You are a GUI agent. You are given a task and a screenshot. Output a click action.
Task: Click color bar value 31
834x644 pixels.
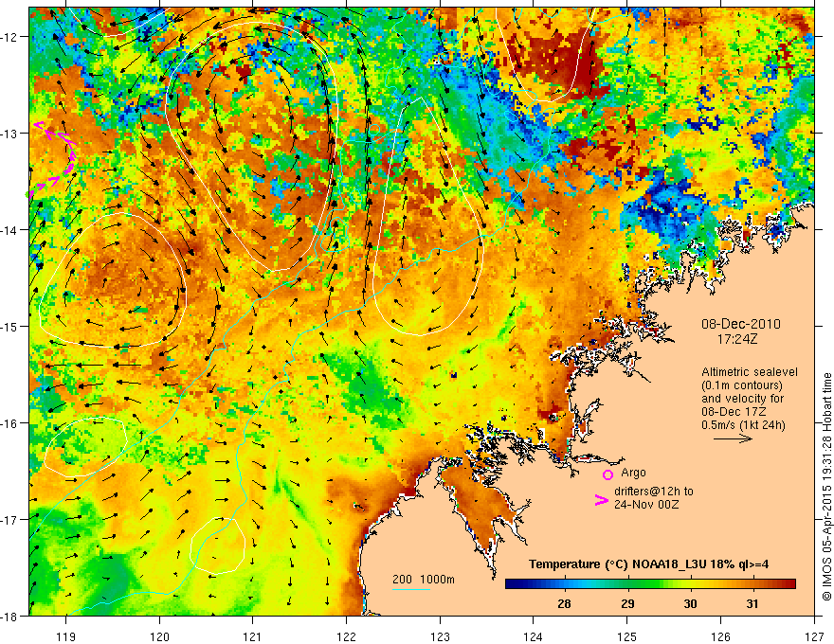coord(752,604)
